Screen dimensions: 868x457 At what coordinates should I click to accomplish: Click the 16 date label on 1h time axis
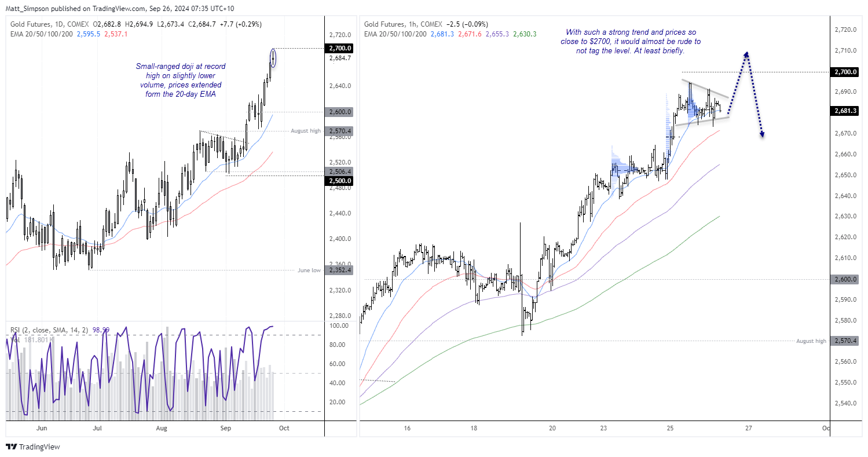tap(408, 428)
